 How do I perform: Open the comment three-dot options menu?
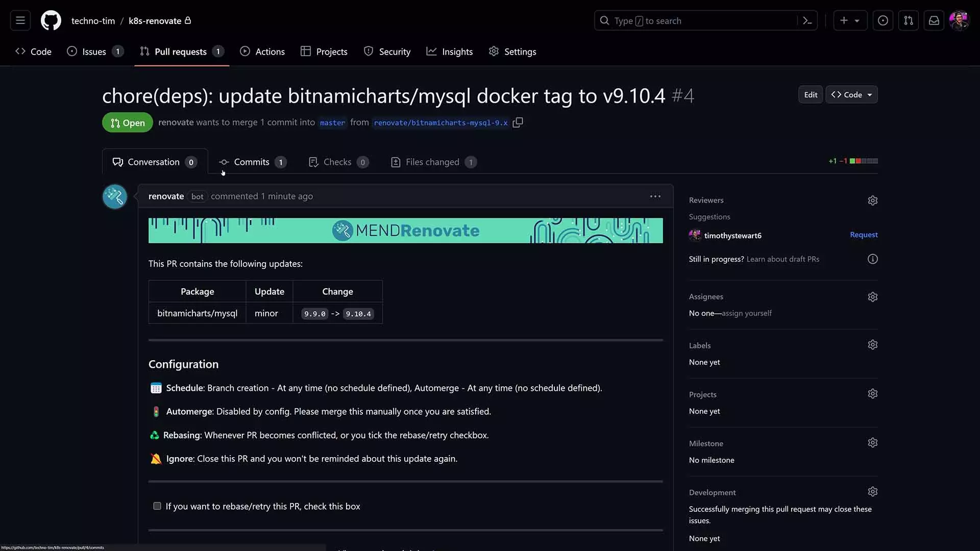point(655,196)
